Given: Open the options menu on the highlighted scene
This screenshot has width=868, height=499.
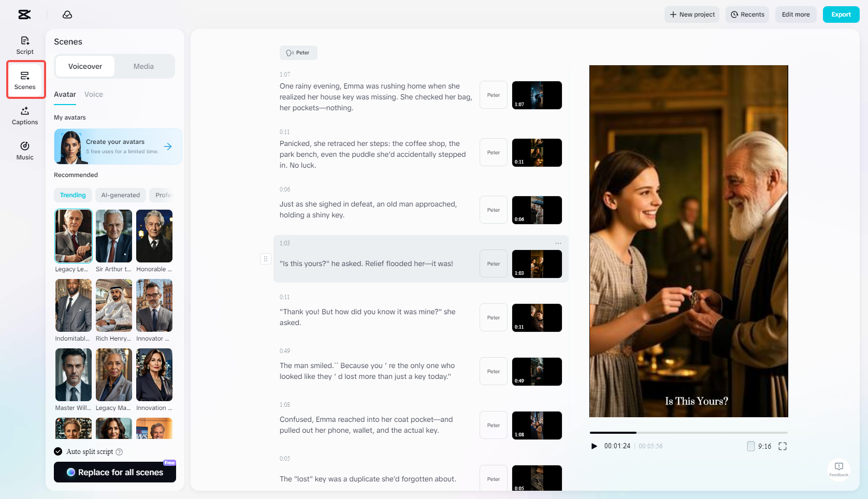Looking at the screenshot, I should click(558, 243).
